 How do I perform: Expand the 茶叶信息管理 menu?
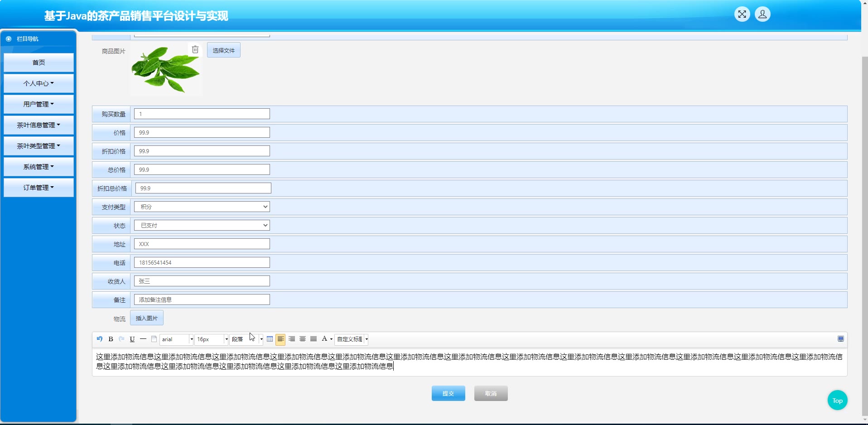pyautogui.click(x=39, y=125)
